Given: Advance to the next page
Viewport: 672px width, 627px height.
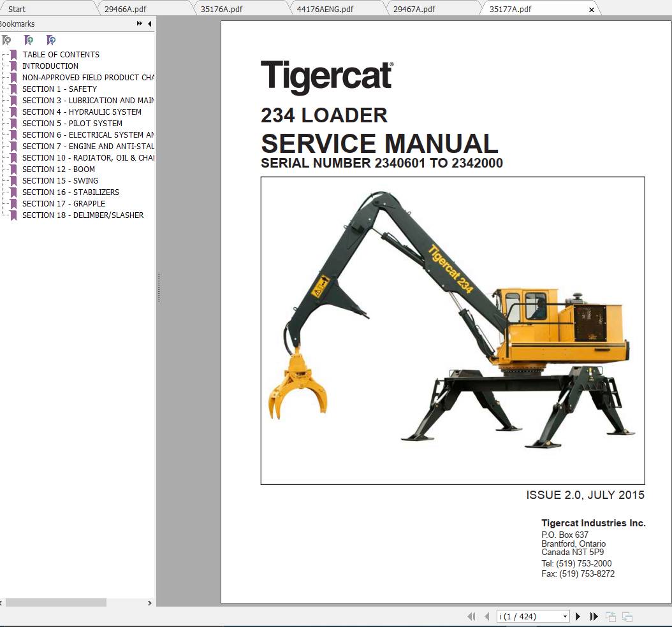Looking at the screenshot, I should coord(578,616).
